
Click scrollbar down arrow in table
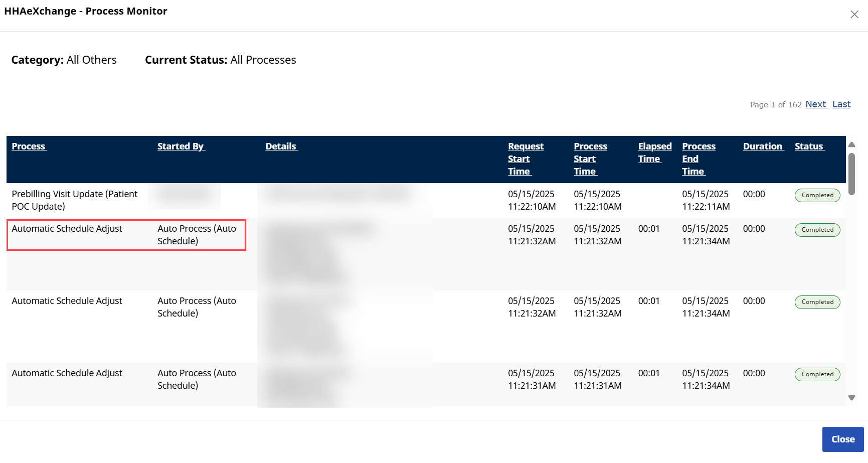(851, 398)
